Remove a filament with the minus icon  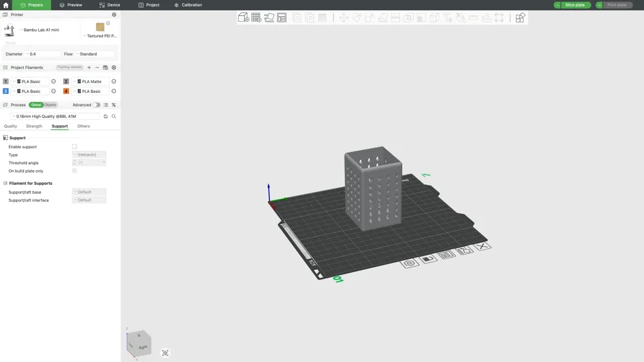coord(97,68)
